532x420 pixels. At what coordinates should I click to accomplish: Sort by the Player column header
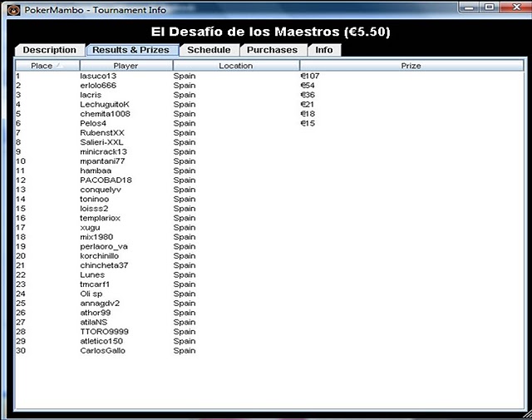(x=126, y=66)
